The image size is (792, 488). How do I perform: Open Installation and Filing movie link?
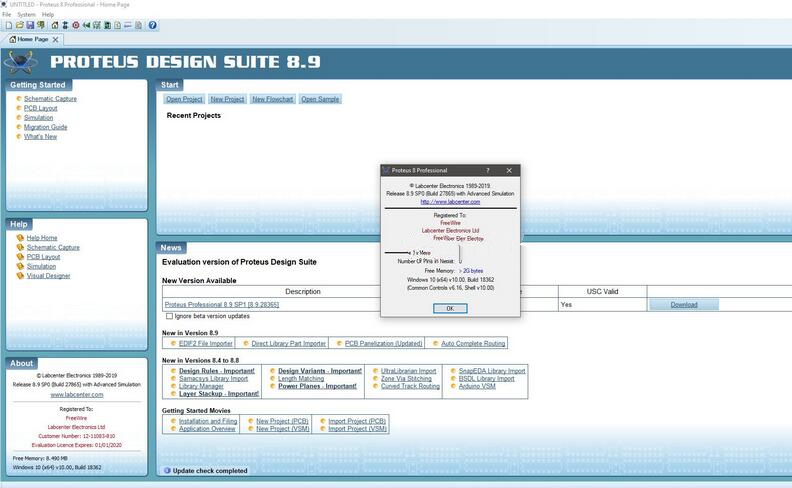click(208, 421)
